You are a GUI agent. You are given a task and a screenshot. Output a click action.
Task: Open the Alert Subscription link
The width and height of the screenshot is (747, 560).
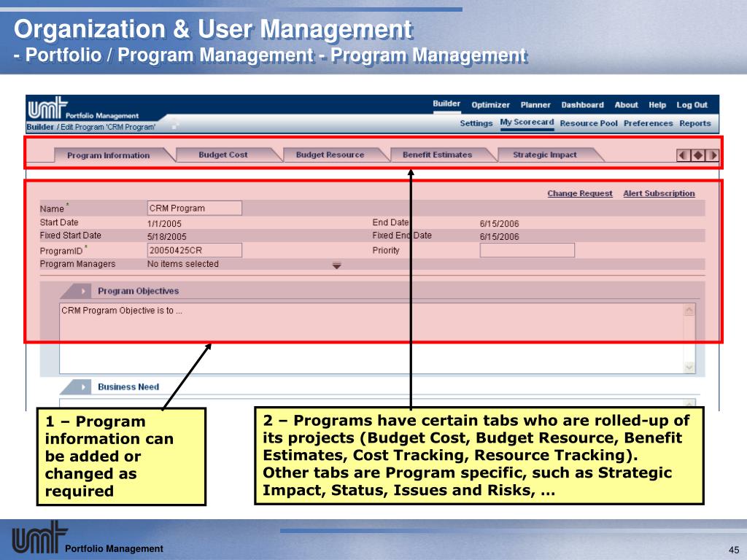659,193
